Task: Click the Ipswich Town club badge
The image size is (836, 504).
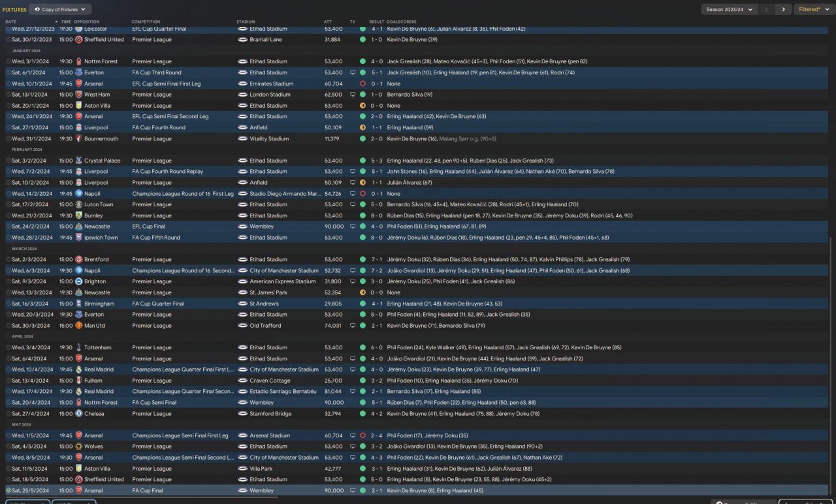Action: pos(78,238)
